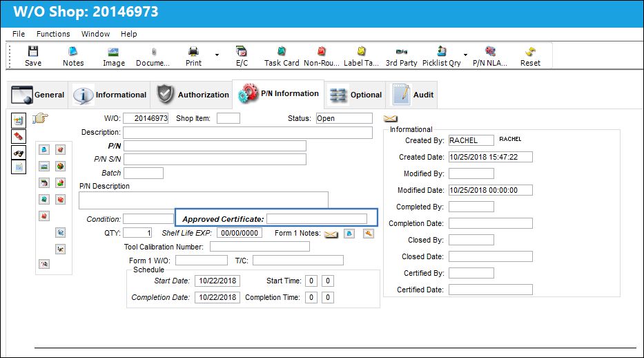Click the Condition field

point(148,219)
